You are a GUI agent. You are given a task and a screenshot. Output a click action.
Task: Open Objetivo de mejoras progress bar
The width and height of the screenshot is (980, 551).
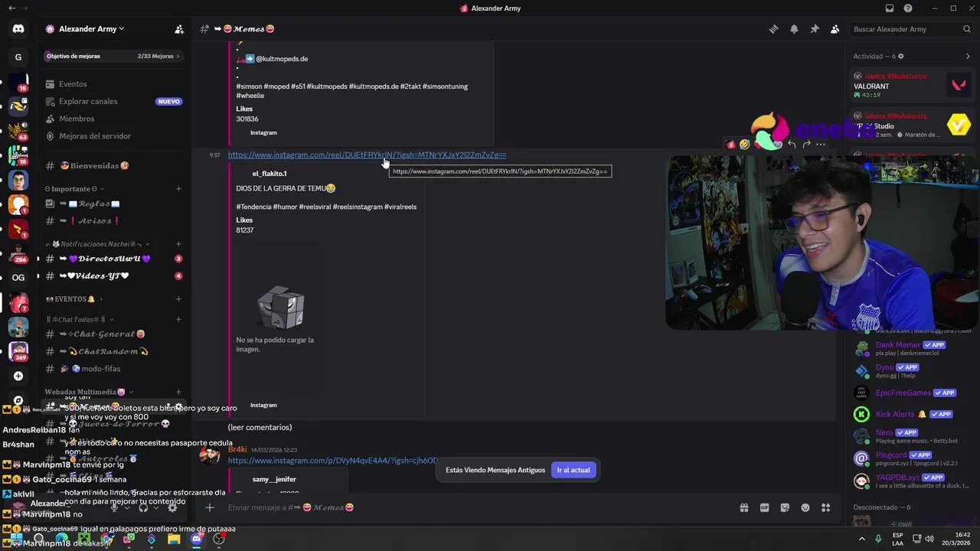point(113,56)
